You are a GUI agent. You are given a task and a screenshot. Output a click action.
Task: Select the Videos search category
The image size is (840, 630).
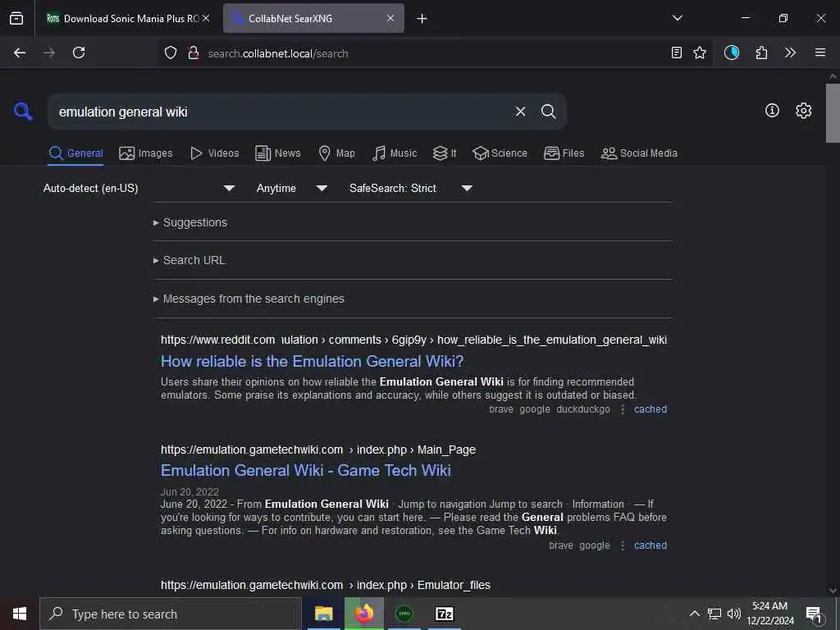(x=215, y=153)
